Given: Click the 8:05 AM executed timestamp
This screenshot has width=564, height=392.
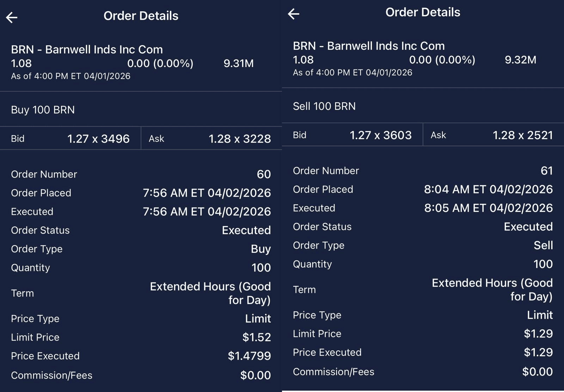Looking at the screenshot, I should pos(488,208).
